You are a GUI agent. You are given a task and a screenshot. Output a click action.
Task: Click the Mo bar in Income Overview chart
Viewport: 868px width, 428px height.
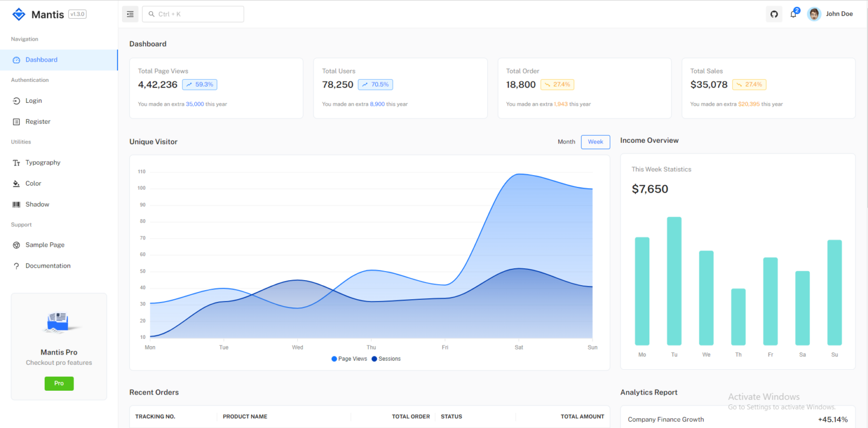(642, 291)
